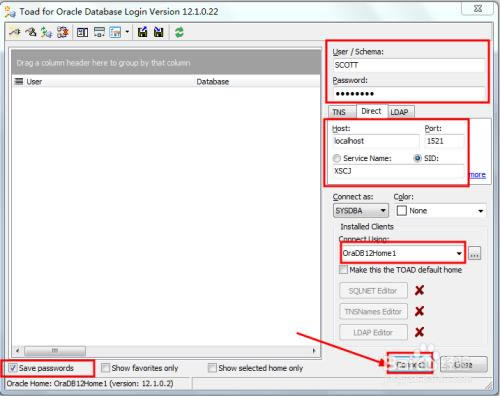This screenshot has width=500, height=396.
Task: Open the dropdown arrow beside grid view icon
Action: pos(127,32)
